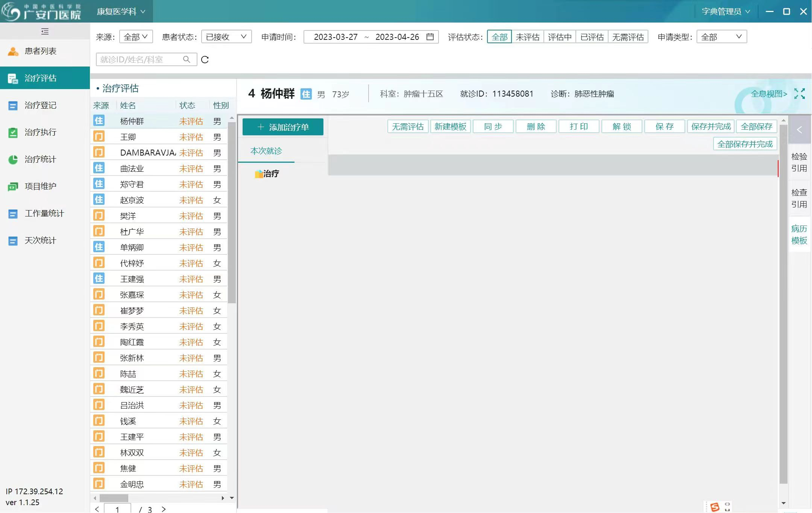The height and width of the screenshot is (513, 812).
Task: Click main content vertical scrollbar
Action: coord(783,304)
